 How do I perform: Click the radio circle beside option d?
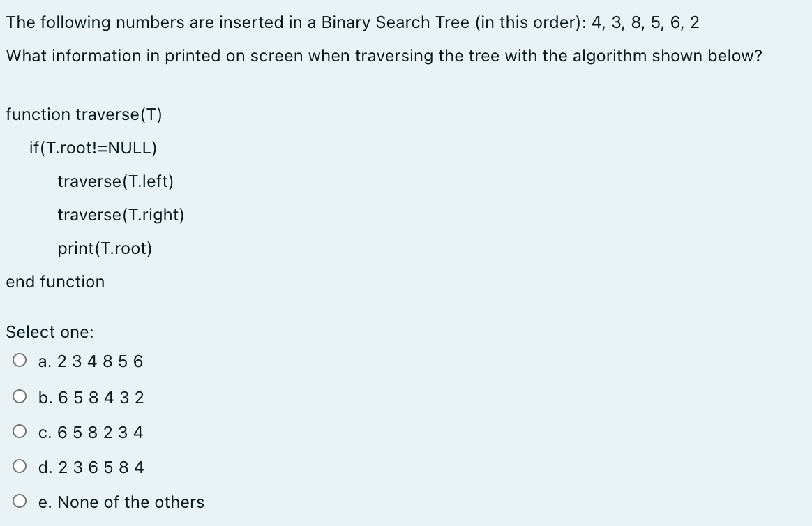[20, 466]
